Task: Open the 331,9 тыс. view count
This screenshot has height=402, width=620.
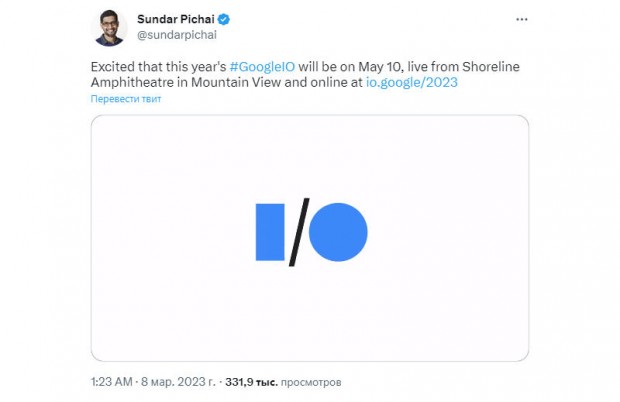Action: 251,382
